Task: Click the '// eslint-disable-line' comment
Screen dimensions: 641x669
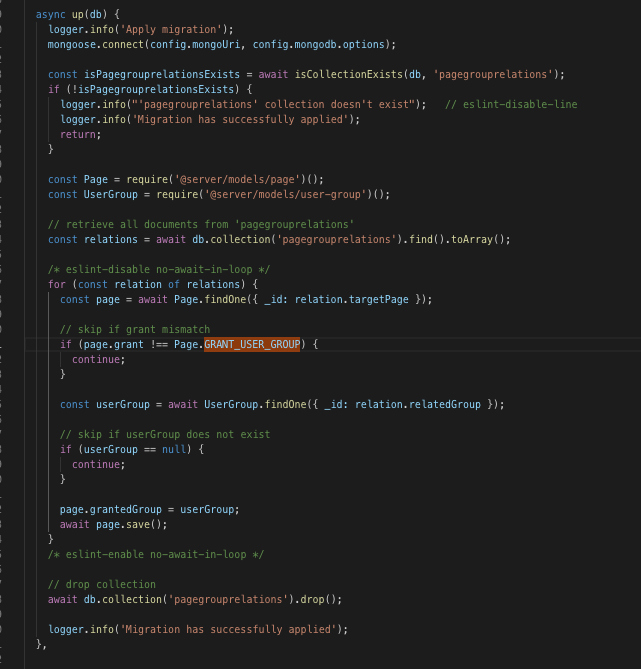Action: pyautogui.click(x=511, y=105)
